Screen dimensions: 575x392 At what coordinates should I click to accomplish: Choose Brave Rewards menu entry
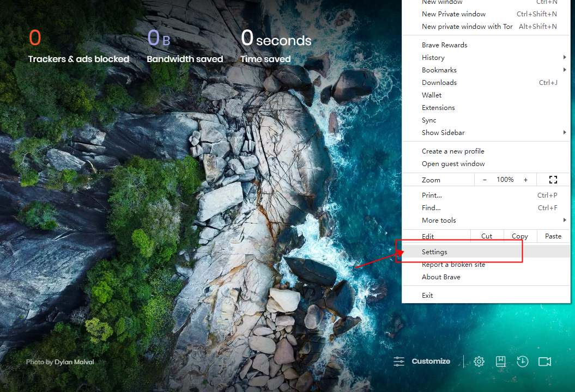pyautogui.click(x=444, y=45)
